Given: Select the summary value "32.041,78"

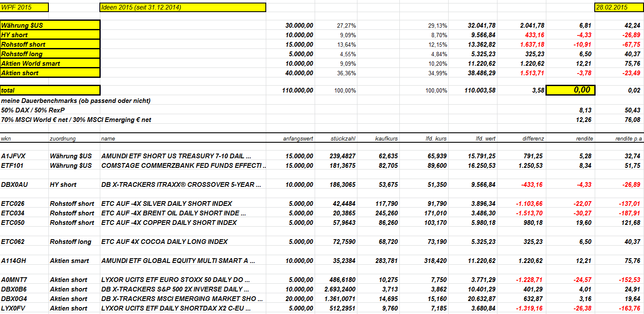Looking at the screenshot, I should [481, 26].
